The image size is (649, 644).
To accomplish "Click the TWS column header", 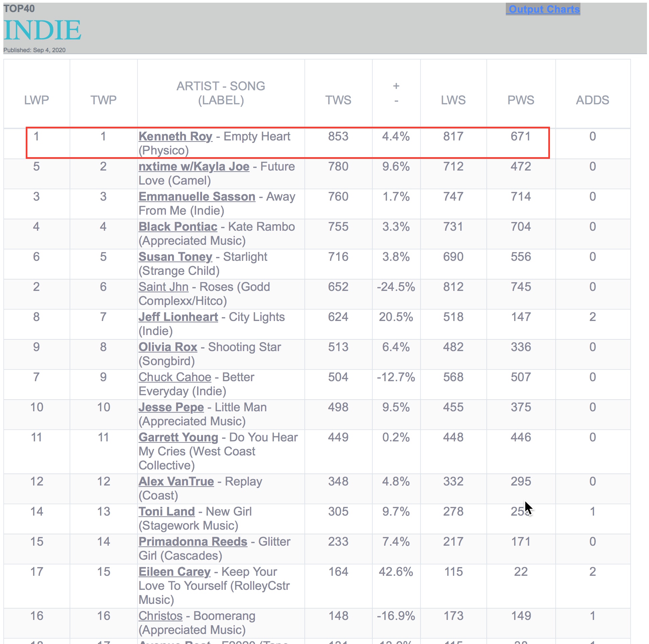I will click(338, 100).
